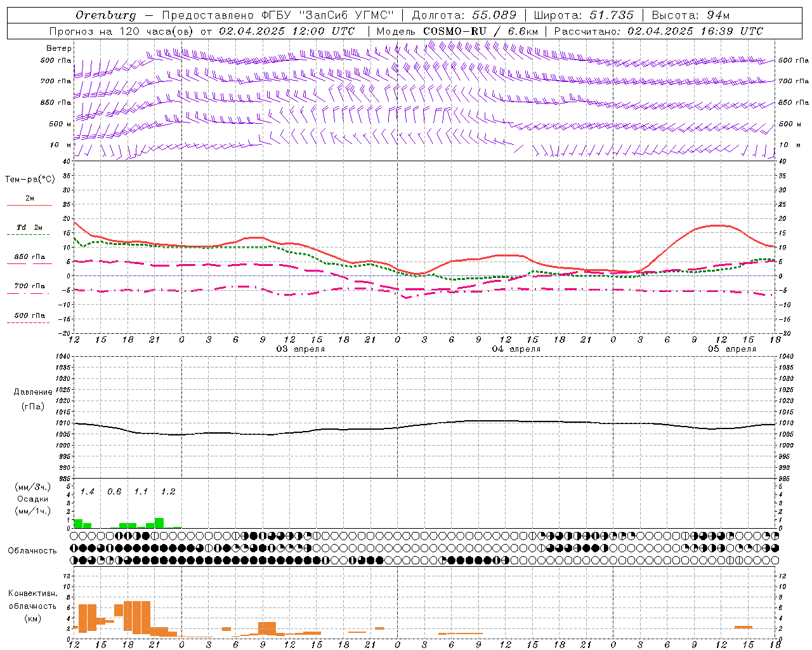Click the 04 апреля date label
The image size is (812, 650).
[516, 349]
